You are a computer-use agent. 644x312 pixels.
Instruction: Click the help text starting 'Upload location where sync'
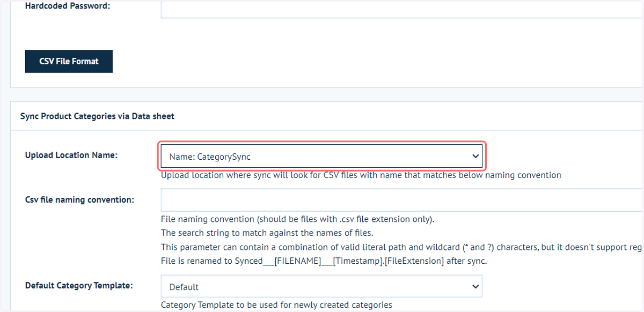[x=361, y=175]
